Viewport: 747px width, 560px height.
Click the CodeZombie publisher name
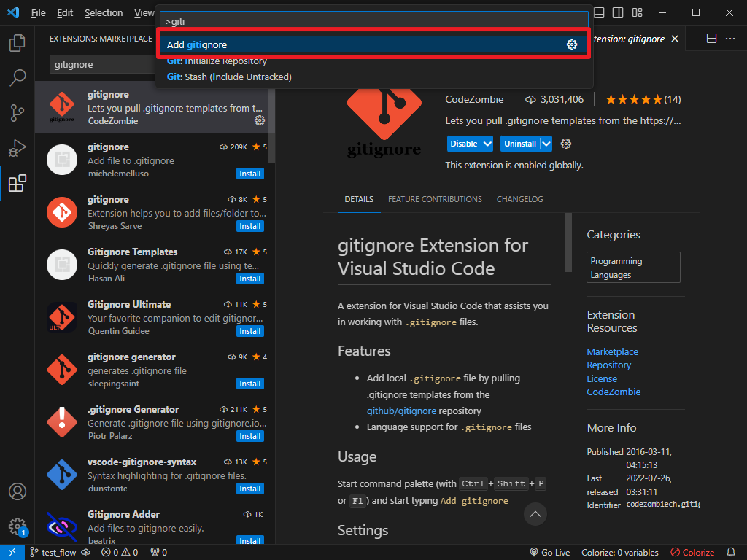point(474,99)
